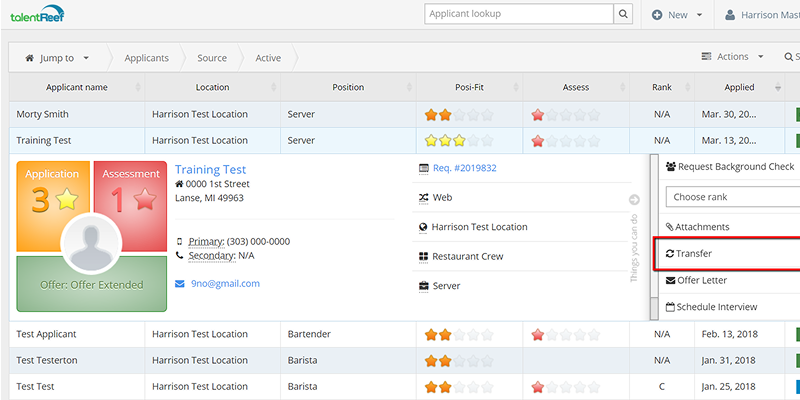Go to Source breadcrumb
Viewport: 800px width, 400px height.
[x=212, y=58]
